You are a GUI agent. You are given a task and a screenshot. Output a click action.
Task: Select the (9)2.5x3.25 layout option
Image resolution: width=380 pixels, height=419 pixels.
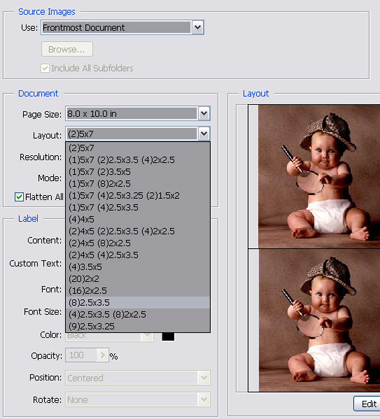point(138,326)
